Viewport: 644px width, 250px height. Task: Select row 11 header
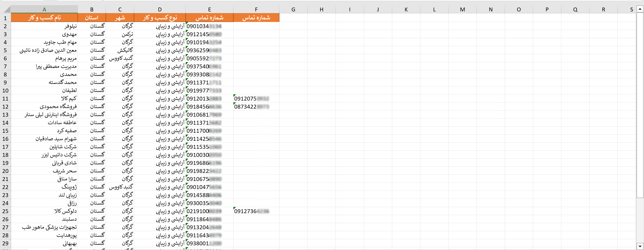(5, 98)
